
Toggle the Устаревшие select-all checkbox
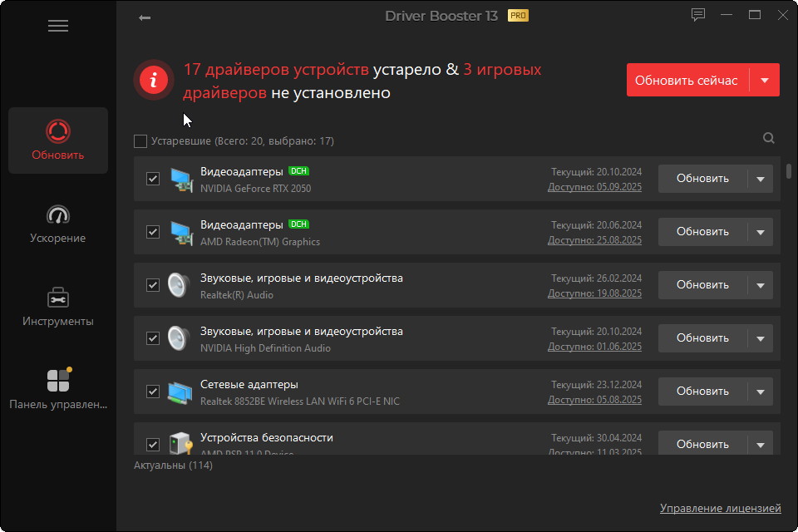click(140, 141)
